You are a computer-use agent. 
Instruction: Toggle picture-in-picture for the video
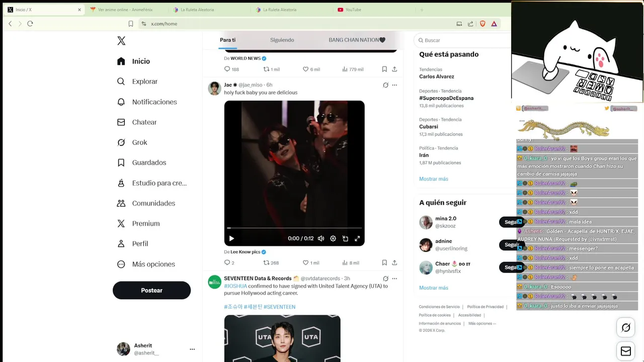click(x=345, y=238)
